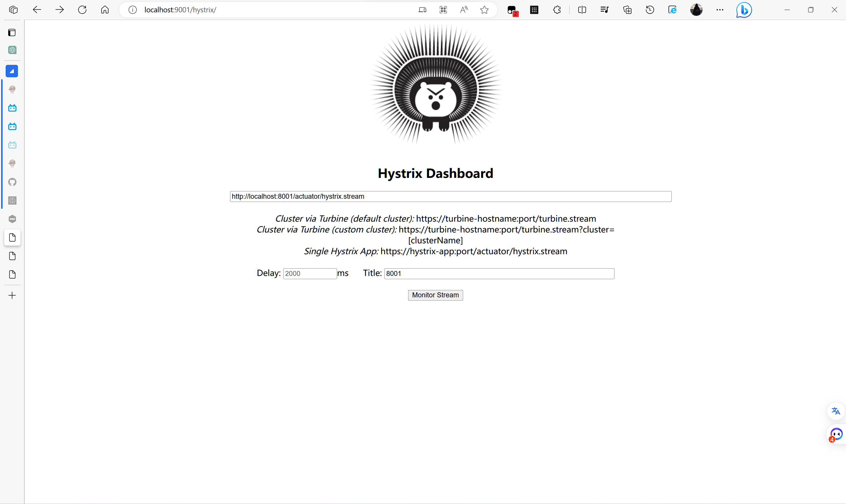Open the GitHub vertical tab
The image size is (846, 504).
(x=12, y=182)
